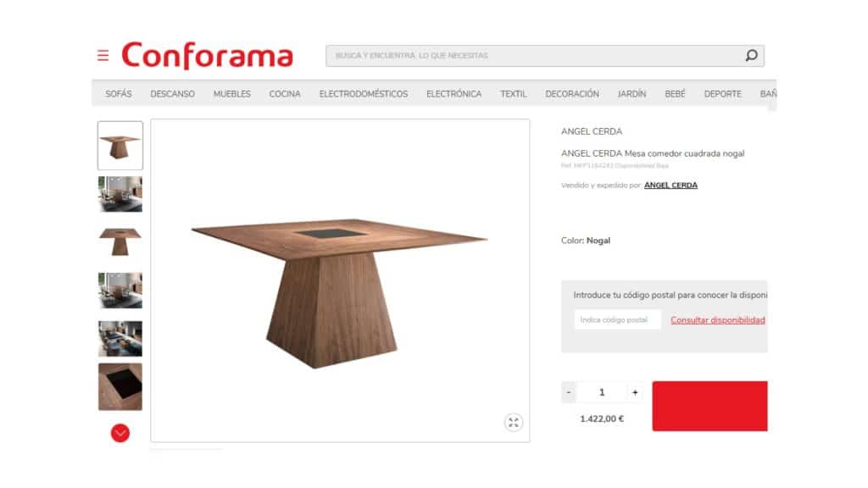Click Consultar disponibilidad link
Screen dimensions: 868x488
coord(718,319)
